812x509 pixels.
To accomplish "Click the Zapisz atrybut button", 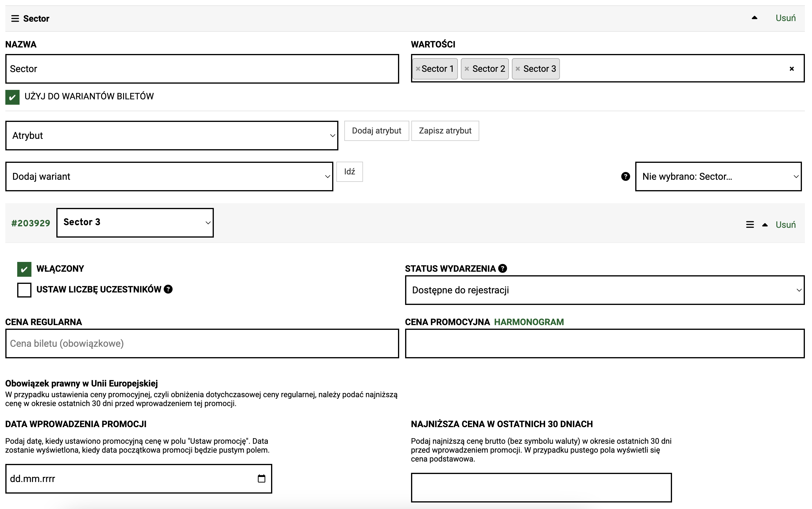I will pyautogui.click(x=445, y=131).
